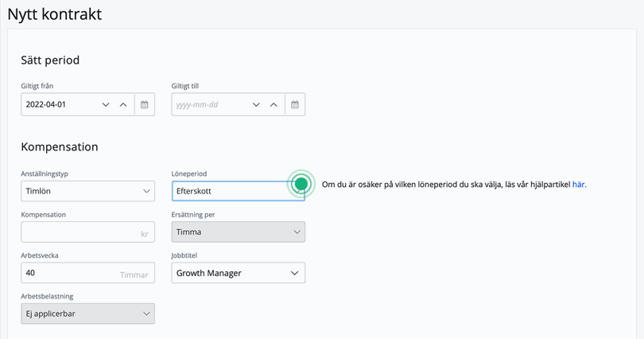Open the Jobbtitel Growth Manager dropdown
The image size is (644, 339).
pos(239,273)
